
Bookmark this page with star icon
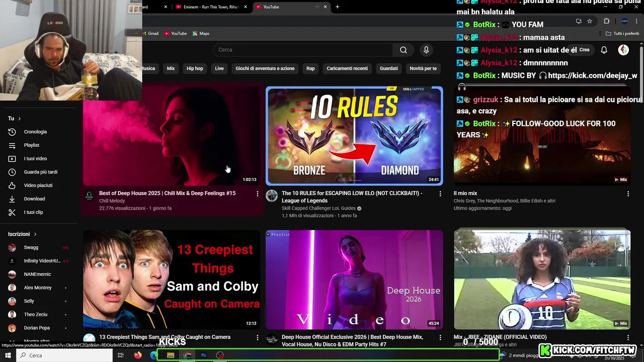590,21
